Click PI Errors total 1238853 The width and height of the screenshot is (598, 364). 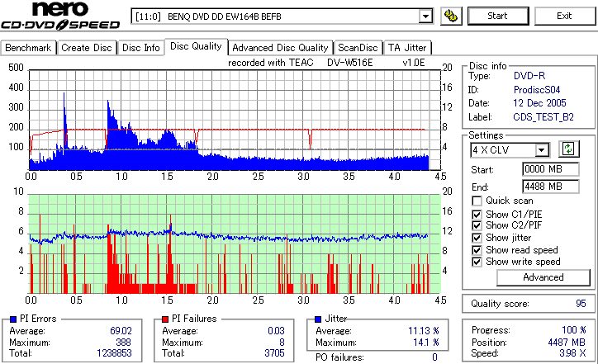114,353
